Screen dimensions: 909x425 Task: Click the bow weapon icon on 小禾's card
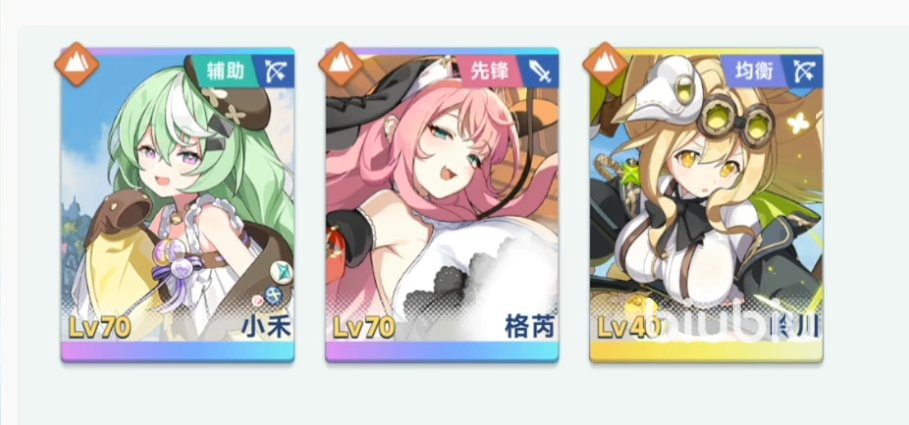click(x=274, y=71)
